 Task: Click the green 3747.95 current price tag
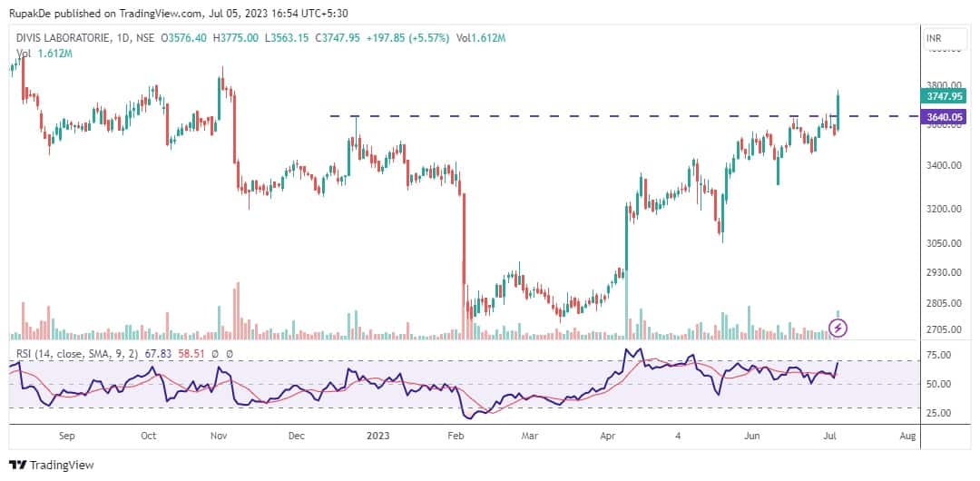pos(945,96)
